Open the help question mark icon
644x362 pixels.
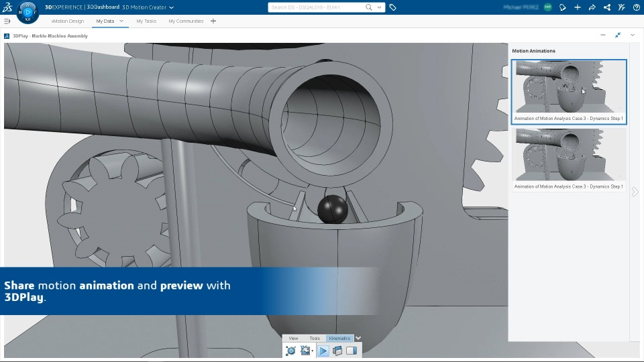coord(636,7)
